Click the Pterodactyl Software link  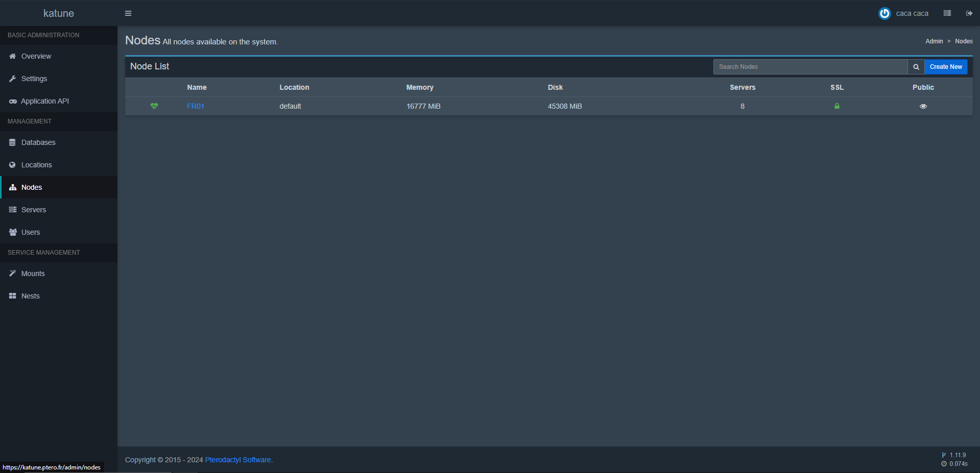pyautogui.click(x=238, y=460)
